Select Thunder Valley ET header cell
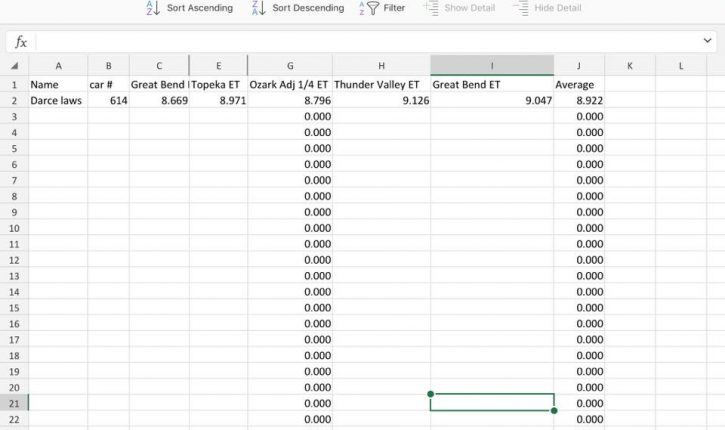 tap(380, 85)
